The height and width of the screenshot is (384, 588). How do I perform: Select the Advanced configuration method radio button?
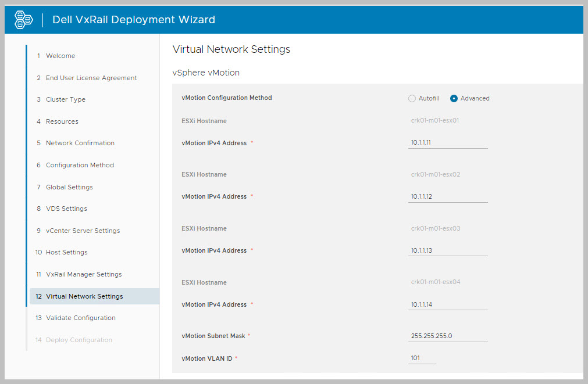pyautogui.click(x=454, y=99)
